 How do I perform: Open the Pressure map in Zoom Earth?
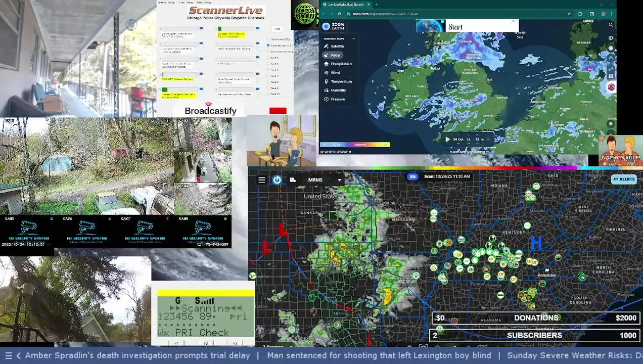[x=334, y=99]
